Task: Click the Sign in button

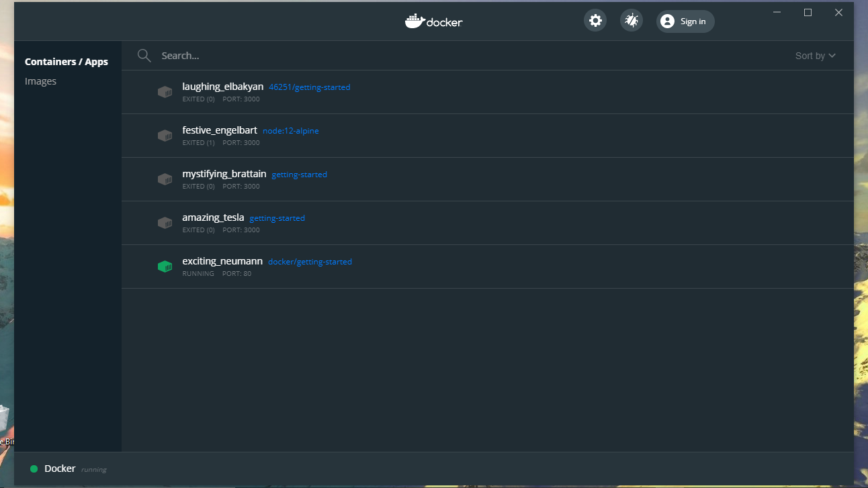Action: coord(685,21)
